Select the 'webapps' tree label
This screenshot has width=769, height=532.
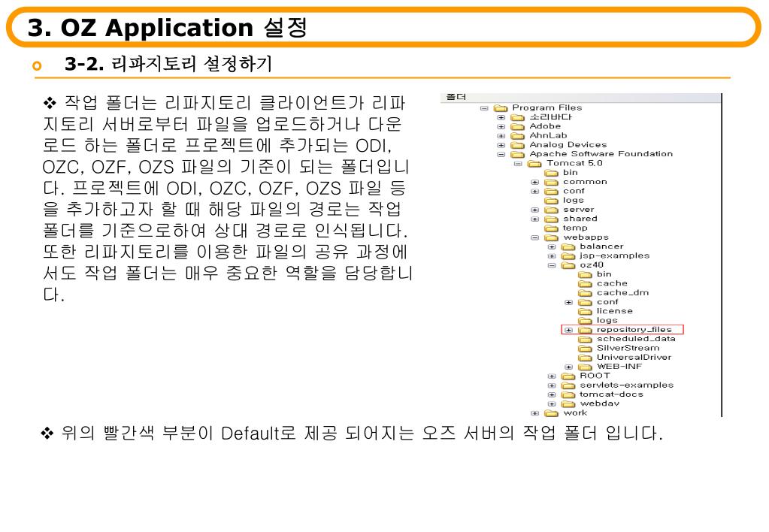click(586, 237)
